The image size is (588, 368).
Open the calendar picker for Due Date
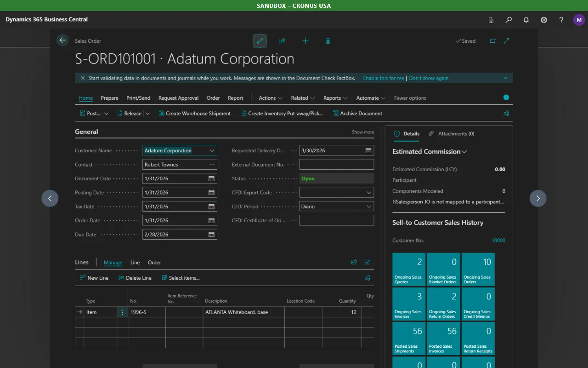pos(211,235)
